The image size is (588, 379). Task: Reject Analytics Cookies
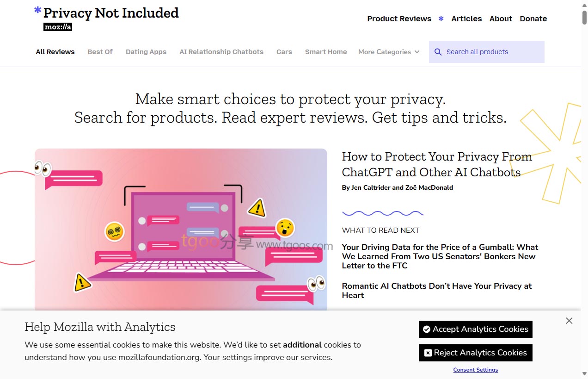click(476, 353)
